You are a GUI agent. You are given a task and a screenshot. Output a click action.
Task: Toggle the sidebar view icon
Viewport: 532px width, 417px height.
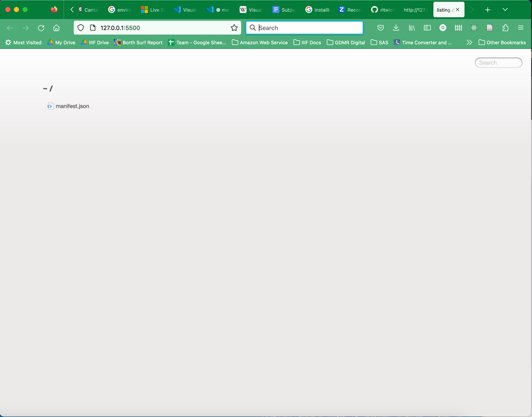tap(427, 28)
